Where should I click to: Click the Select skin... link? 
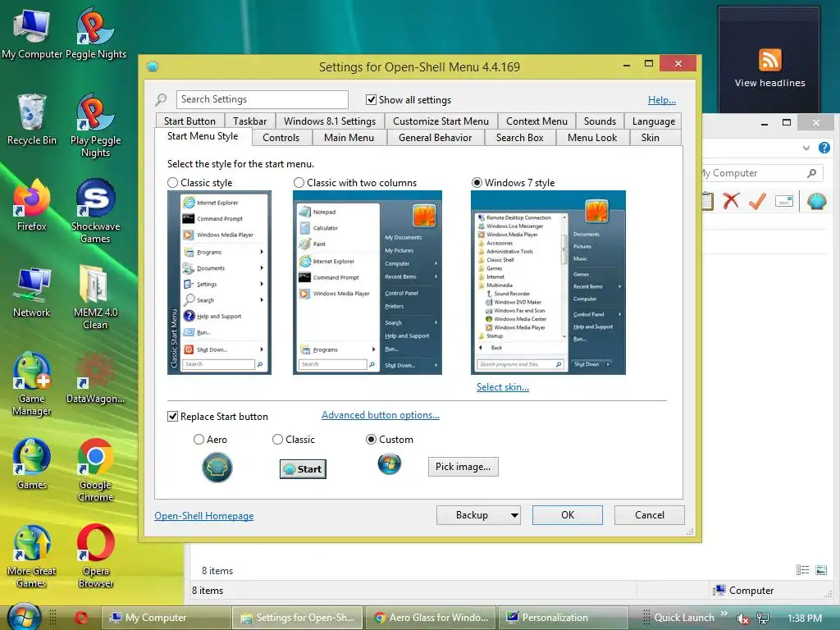pyautogui.click(x=503, y=387)
